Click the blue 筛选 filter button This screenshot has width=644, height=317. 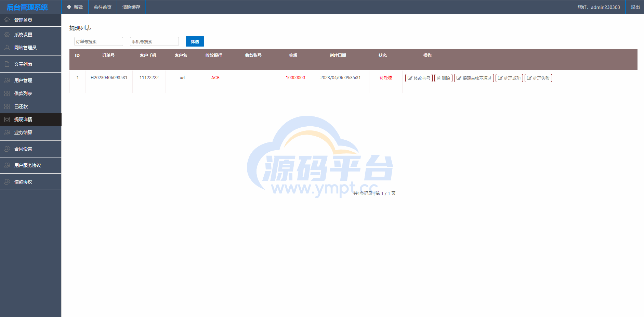tap(195, 41)
